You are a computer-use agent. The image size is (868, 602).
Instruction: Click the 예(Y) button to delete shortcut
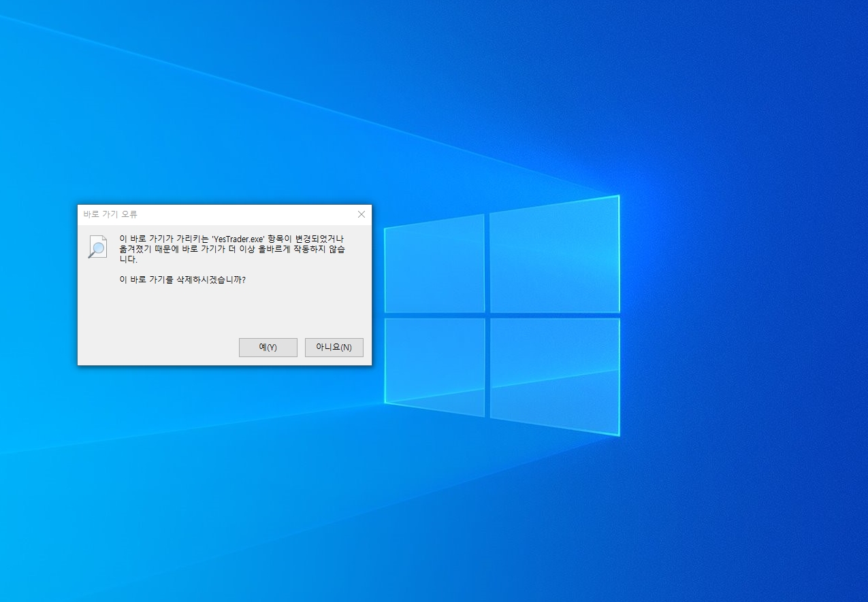coord(268,347)
